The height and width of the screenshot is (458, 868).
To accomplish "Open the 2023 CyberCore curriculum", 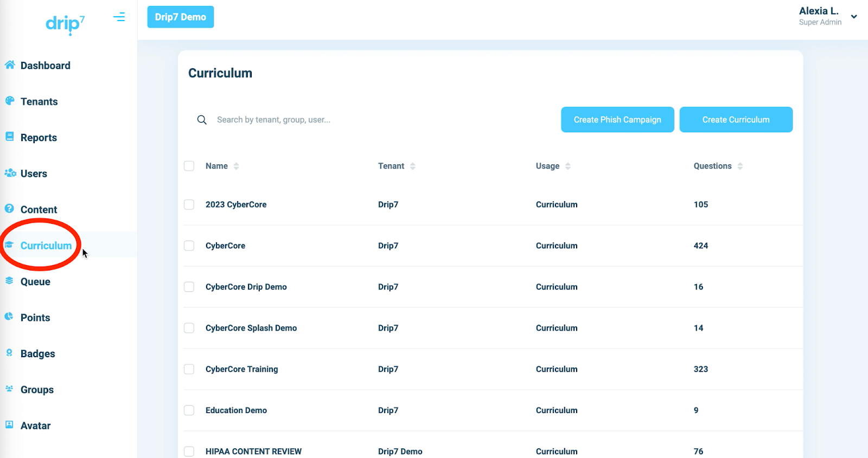I will click(236, 204).
